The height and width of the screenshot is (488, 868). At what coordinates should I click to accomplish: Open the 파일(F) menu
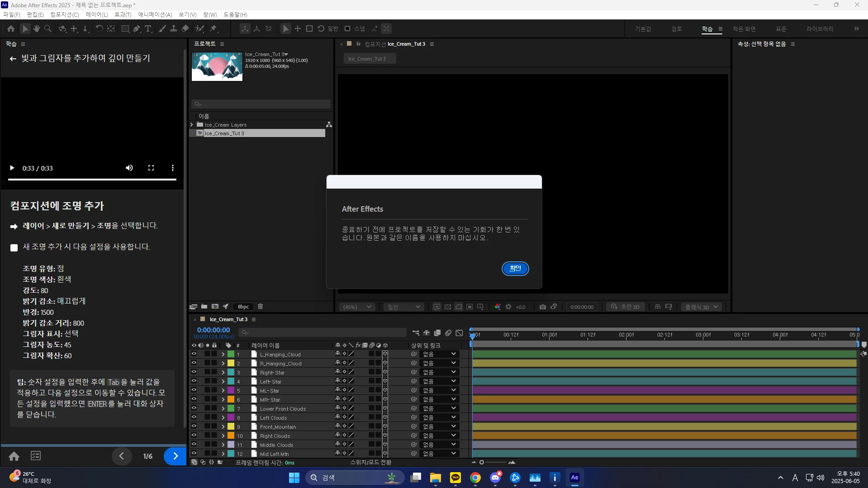coord(12,15)
